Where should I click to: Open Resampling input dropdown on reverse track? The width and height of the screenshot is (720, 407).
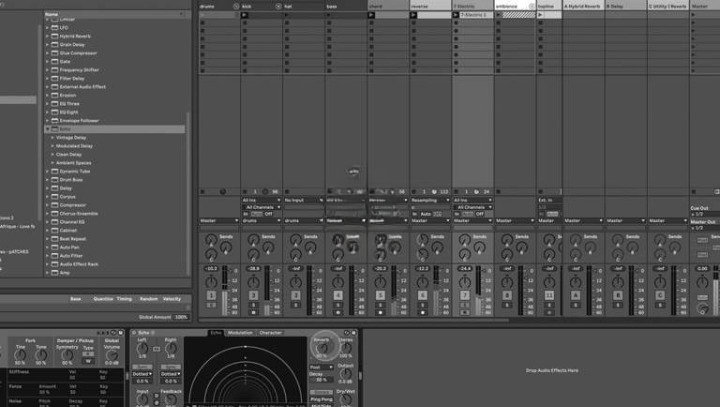pyautogui.click(x=430, y=200)
